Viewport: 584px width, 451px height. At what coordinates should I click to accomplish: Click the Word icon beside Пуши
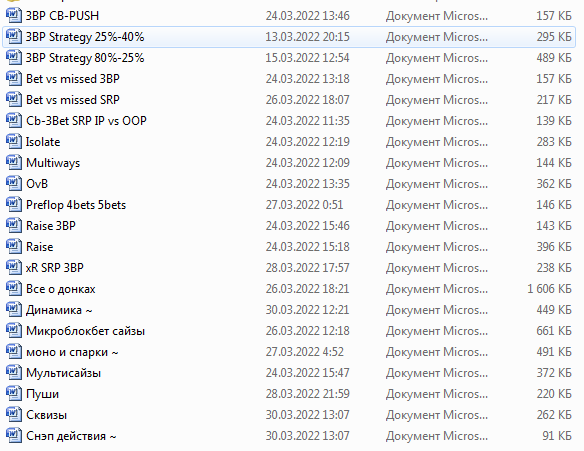(x=13, y=394)
